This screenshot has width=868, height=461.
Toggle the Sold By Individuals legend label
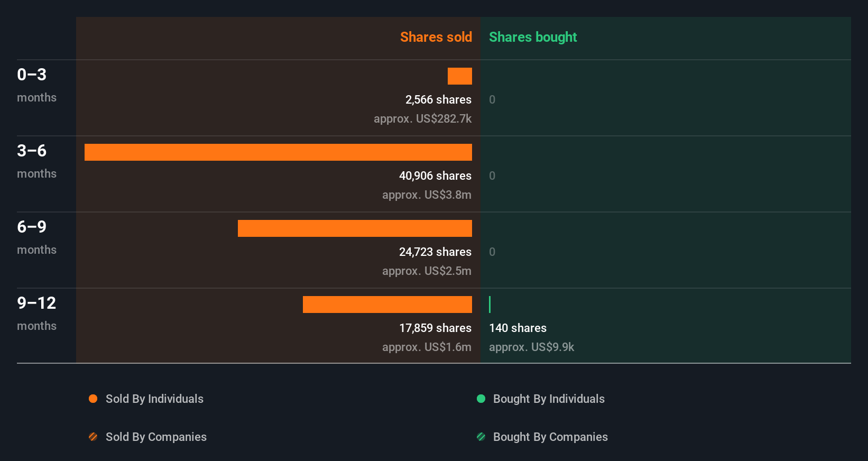[154, 399]
